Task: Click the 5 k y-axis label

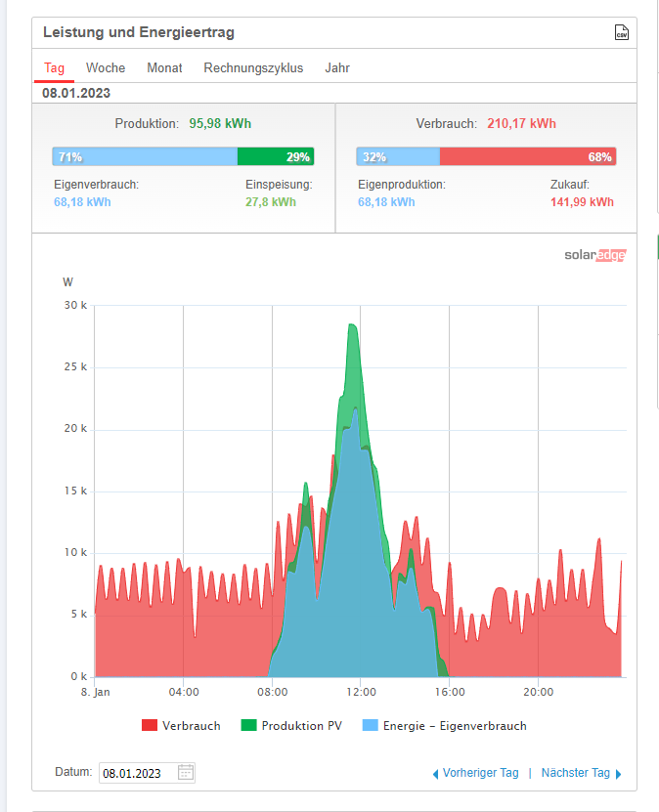Action: 79,615
